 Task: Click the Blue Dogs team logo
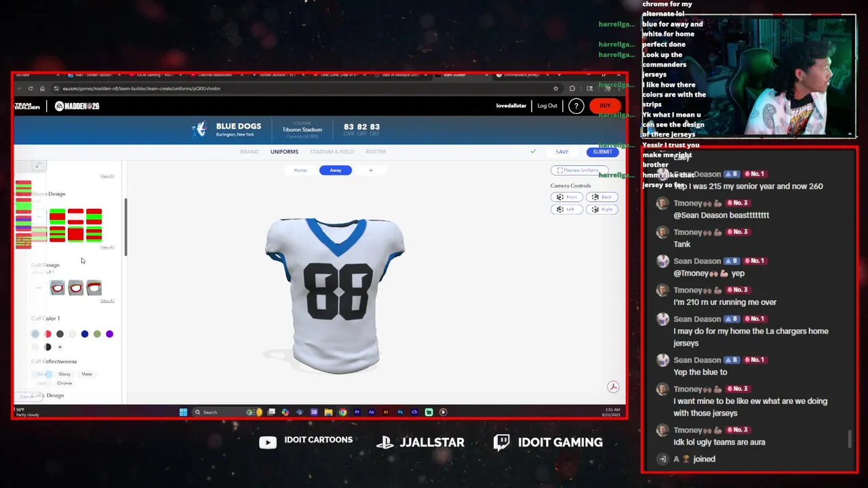pos(199,129)
